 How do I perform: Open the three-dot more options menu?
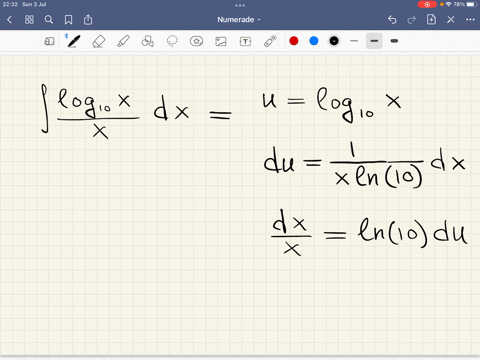tap(470, 20)
